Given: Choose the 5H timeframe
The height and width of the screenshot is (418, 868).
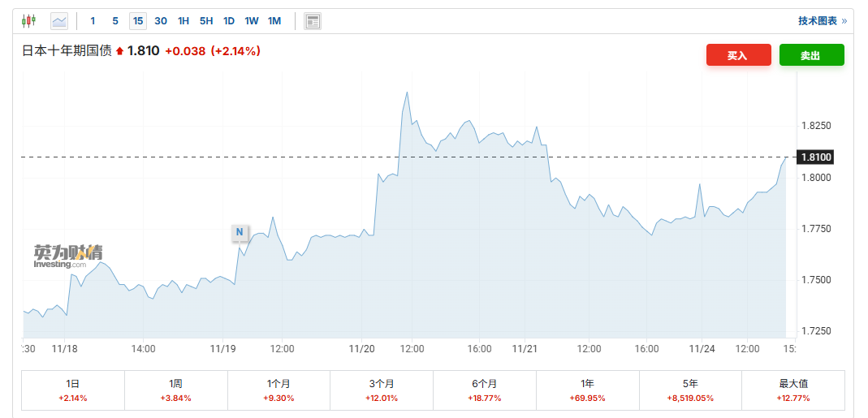Looking at the screenshot, I should point(206,21).
